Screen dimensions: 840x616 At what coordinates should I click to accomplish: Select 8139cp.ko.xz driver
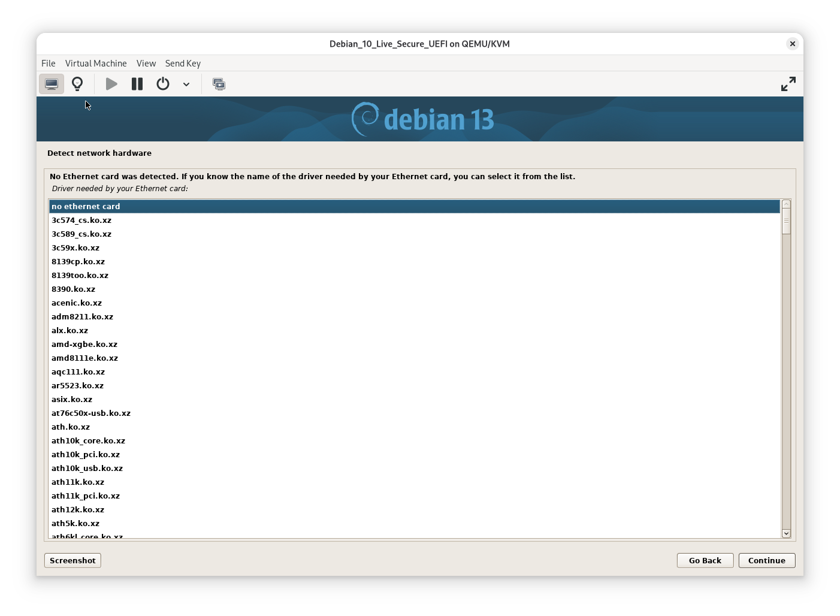pyautogui.click(x=414, y=261)
